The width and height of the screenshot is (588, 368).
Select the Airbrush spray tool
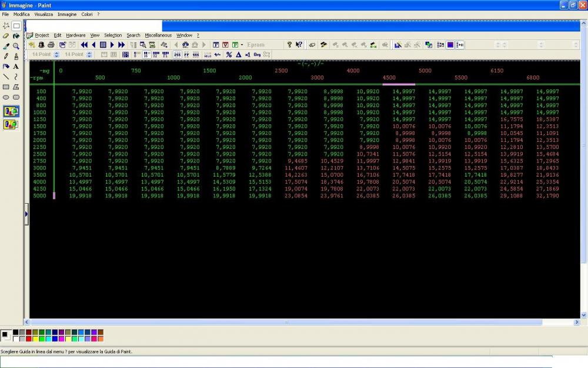(6, 67)
